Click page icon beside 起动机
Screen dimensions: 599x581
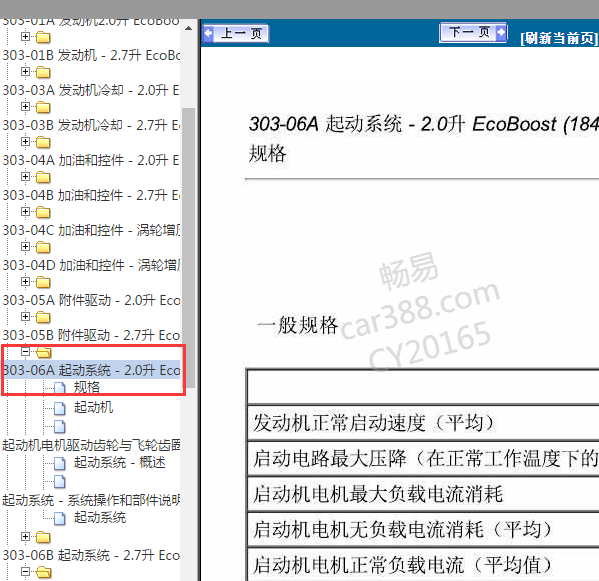tap(60, 408)
